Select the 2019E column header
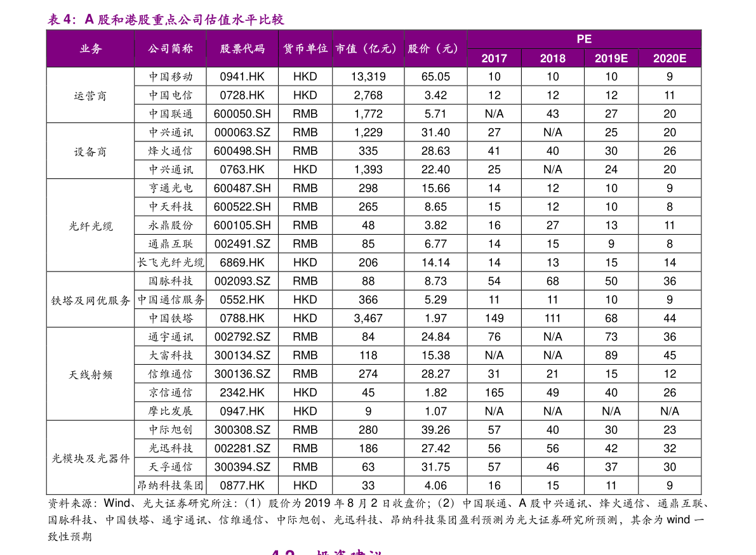 coord(611,58)
